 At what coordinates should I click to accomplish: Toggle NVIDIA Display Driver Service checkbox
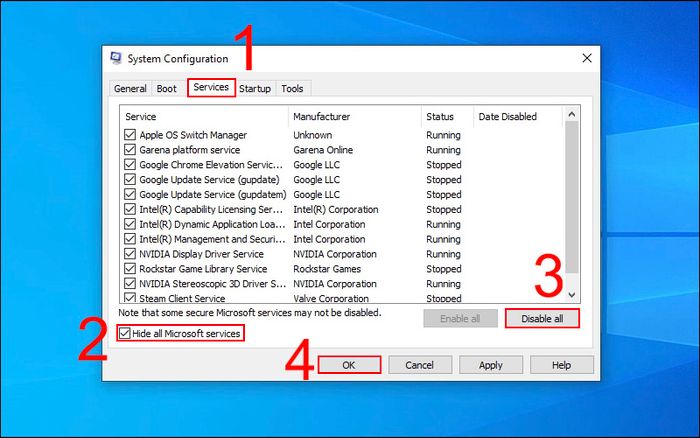[130, 254]
